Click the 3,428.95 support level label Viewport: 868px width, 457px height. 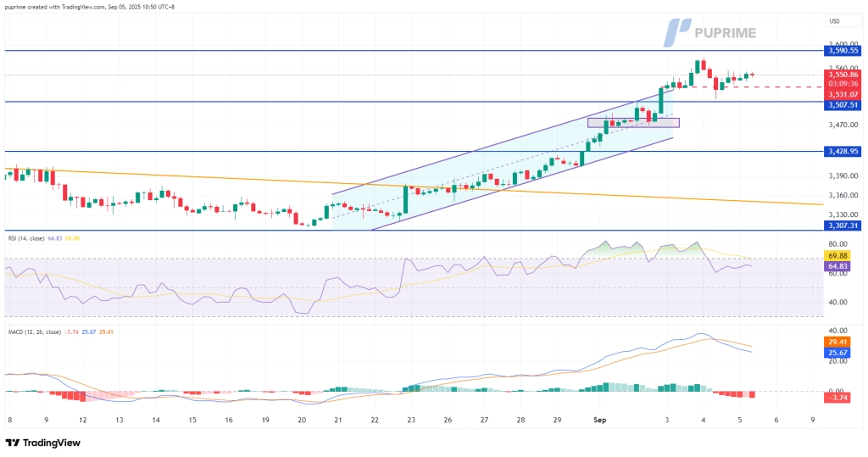[x=843, y=151]
